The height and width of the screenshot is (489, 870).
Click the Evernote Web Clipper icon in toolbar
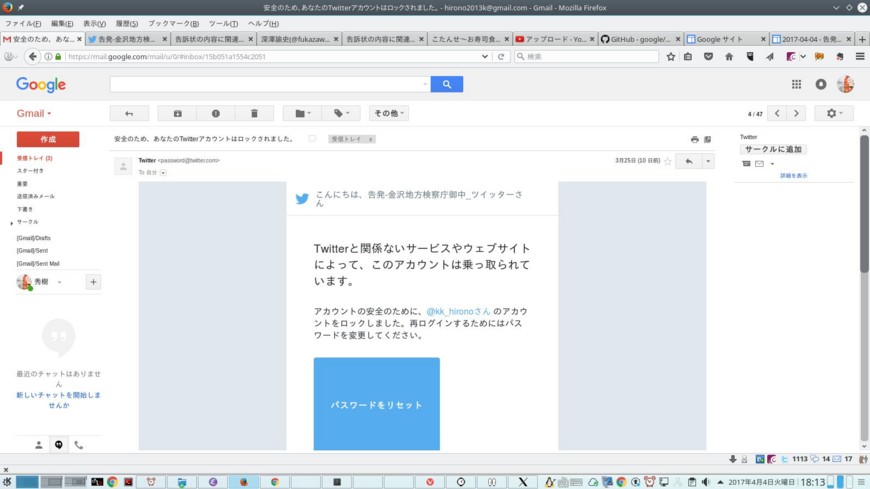(x=839, y=57)
